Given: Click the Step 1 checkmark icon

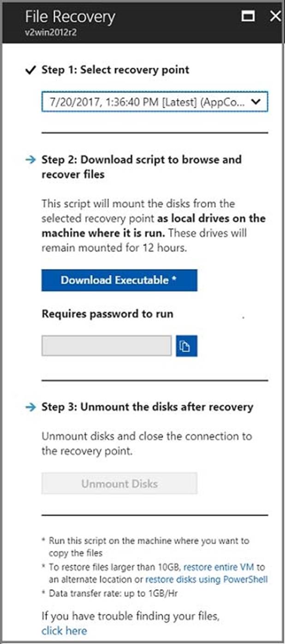Looking at the screenshot, I should point(31,70).
